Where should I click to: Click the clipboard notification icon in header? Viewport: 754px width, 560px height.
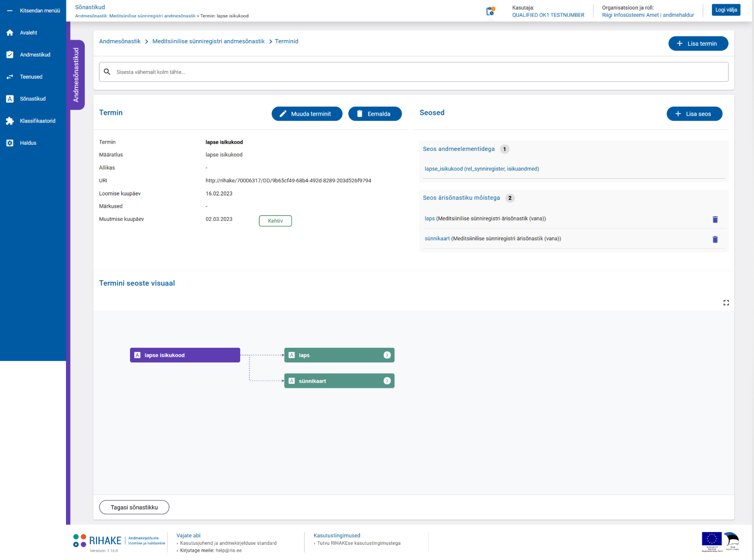coord(490,11)
